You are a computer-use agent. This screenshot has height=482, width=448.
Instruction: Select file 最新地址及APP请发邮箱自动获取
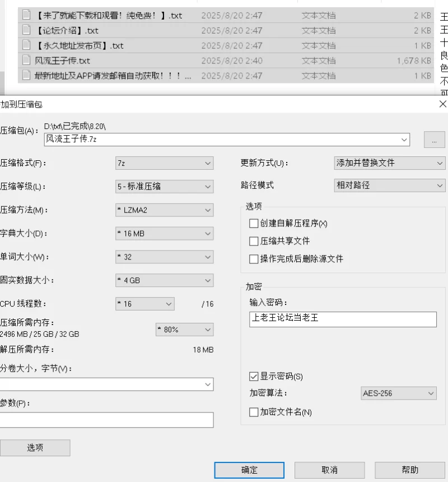[226, 76]
